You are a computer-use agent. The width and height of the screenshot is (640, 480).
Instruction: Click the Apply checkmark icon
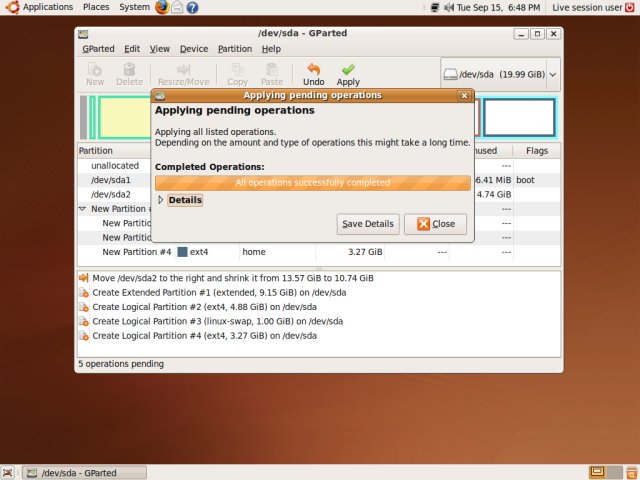348,69
